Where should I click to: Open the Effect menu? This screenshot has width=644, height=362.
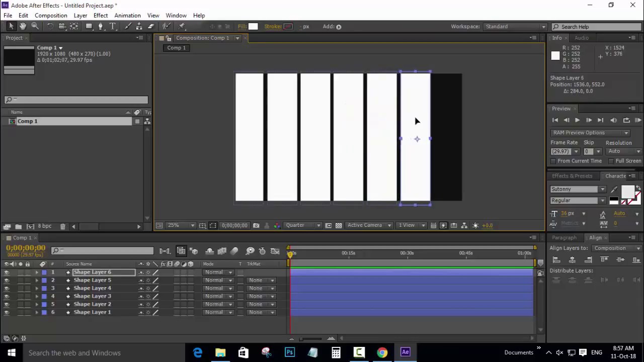click(x=101, y=16)
